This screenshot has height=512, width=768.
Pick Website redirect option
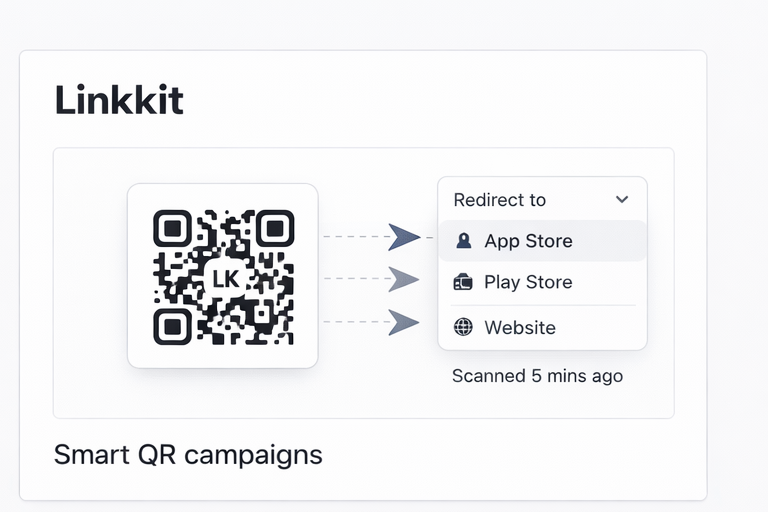tap(520, 327)
